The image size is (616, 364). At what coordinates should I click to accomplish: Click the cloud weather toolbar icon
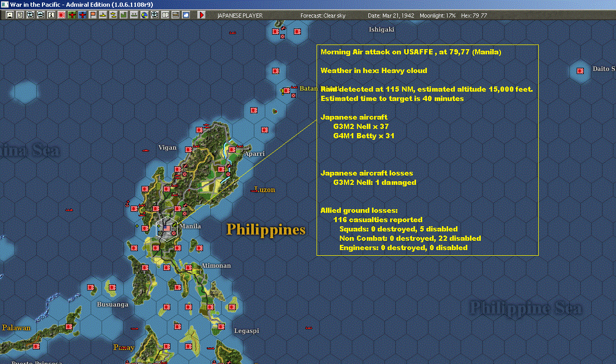[x=186, y=15]
